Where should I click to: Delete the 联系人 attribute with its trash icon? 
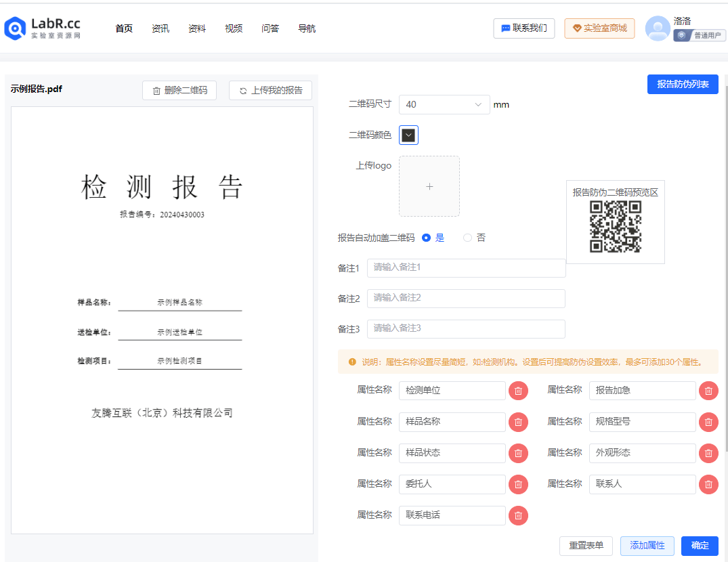pyautogui.click(x=708, y=484)
